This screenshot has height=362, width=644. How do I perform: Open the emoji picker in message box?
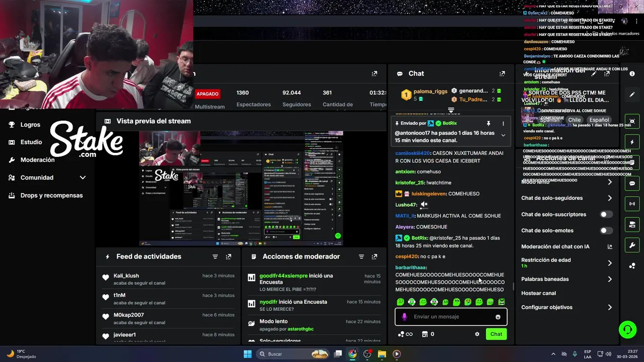498,317
